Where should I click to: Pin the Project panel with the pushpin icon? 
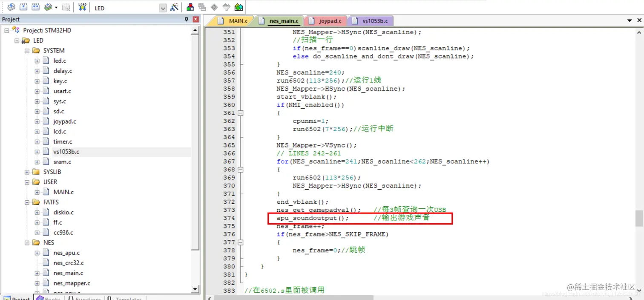pos(187,19)
